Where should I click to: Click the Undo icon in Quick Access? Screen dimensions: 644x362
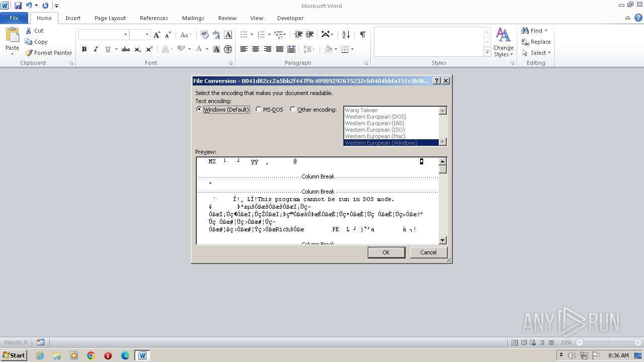(29, 6)
